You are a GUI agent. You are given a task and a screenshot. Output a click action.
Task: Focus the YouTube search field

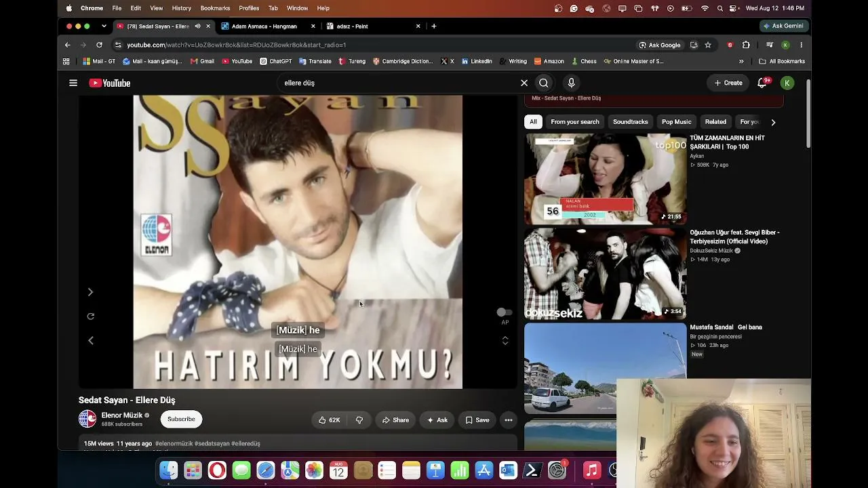pyautogui.click(x=399, y=83)
